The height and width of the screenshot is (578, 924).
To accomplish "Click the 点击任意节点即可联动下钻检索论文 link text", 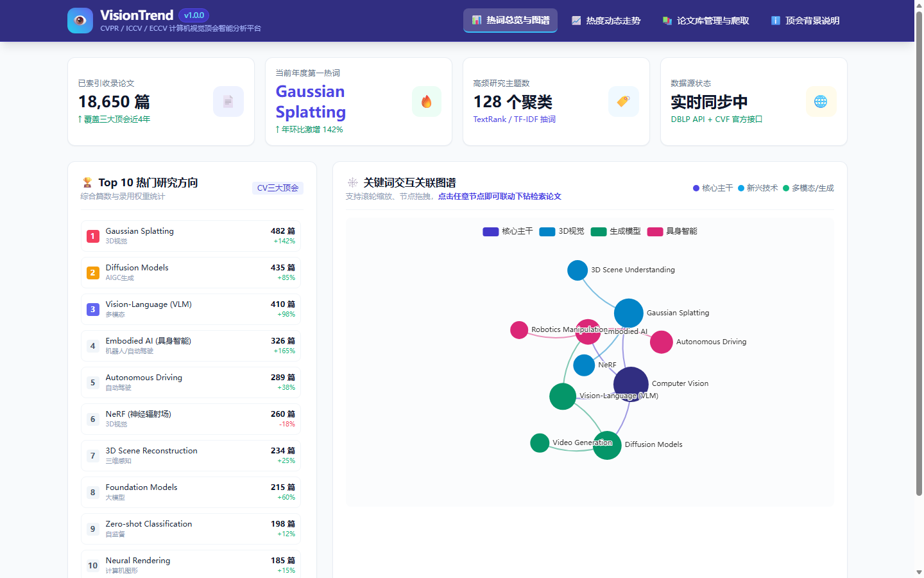I will point(500,197).
